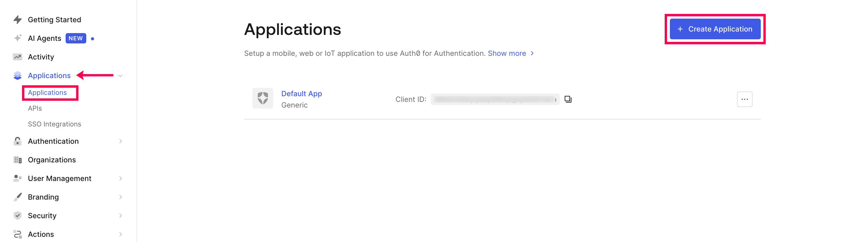
Task: Click the Branding brush icon
Action: (18, 197)
